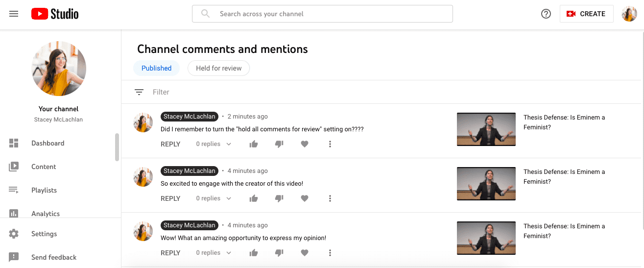The width and height of the screenshot is (644, 268).
Task: Select the Published comments tab
Action: coord(156,68)
